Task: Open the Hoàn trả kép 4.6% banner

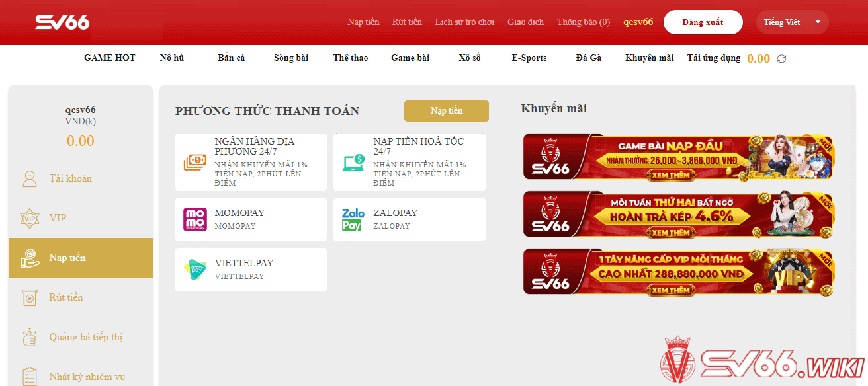Action: tap(678, 214)
